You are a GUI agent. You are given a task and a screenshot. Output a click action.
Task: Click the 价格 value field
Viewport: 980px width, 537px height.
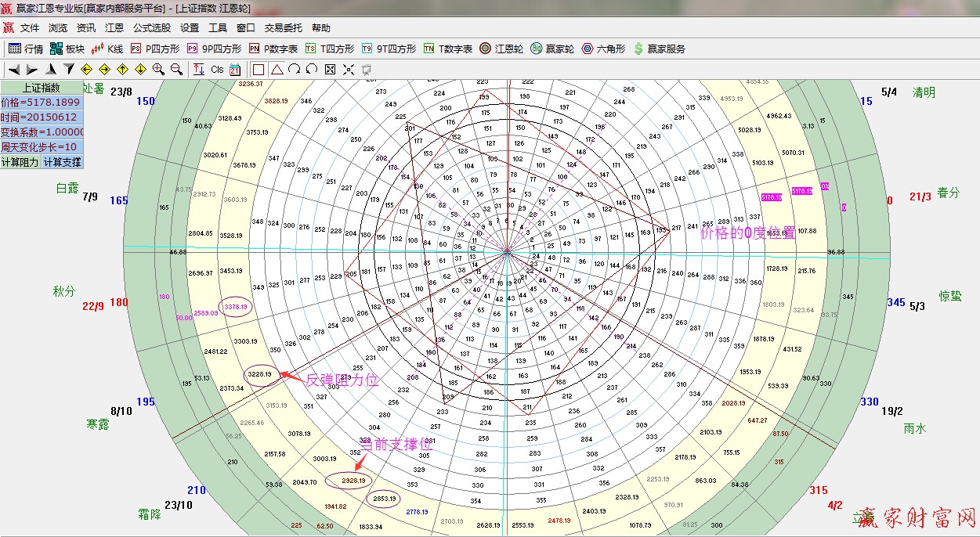(41, 103)
